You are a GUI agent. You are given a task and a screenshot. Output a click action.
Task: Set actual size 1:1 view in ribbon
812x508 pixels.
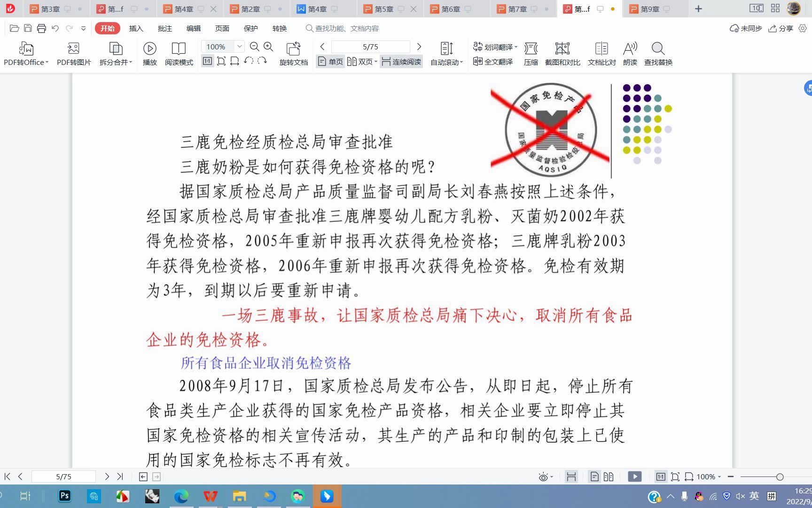click(207, 61)
